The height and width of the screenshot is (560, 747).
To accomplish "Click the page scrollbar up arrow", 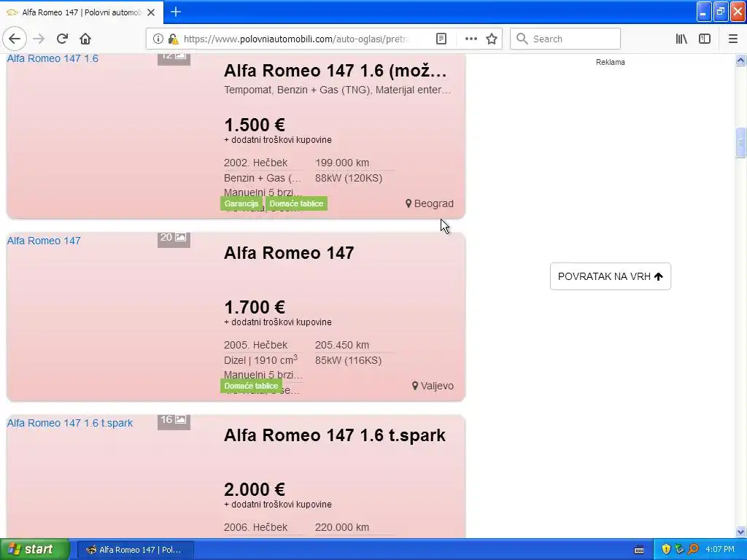I will [740, 60].
